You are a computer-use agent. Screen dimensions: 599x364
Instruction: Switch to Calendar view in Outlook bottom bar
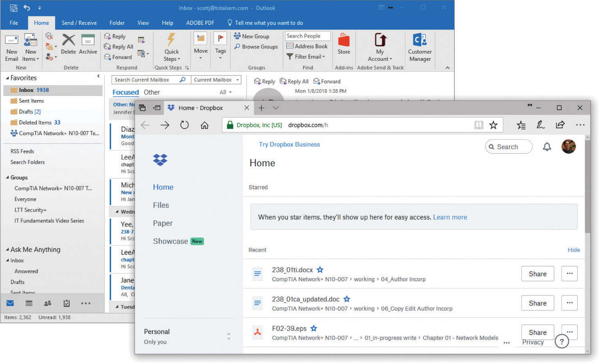point(29,303)
